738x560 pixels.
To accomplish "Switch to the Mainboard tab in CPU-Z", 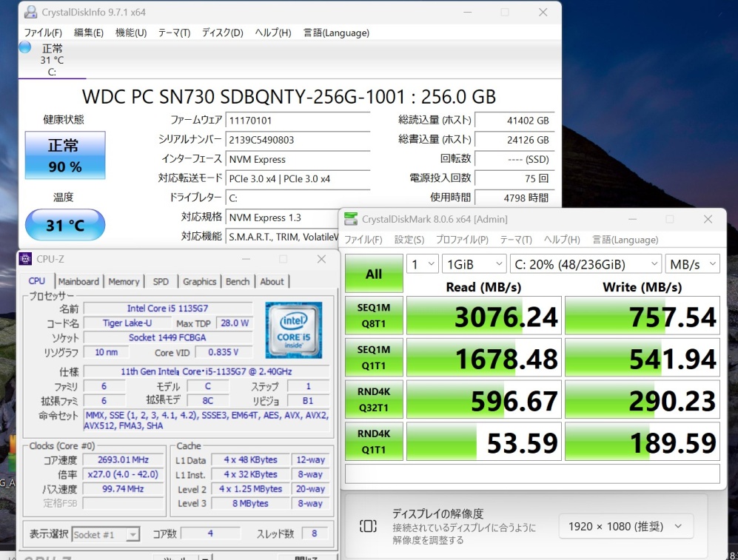I will point(78,282).
